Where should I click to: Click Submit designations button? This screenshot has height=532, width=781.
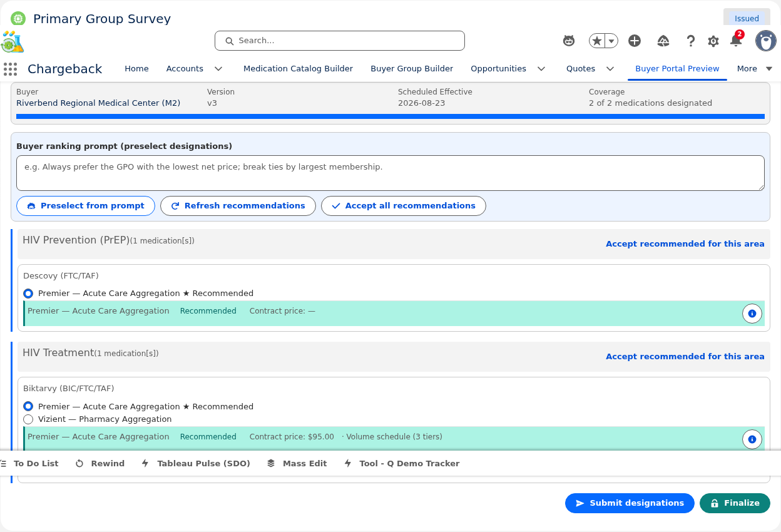point(630,503)
